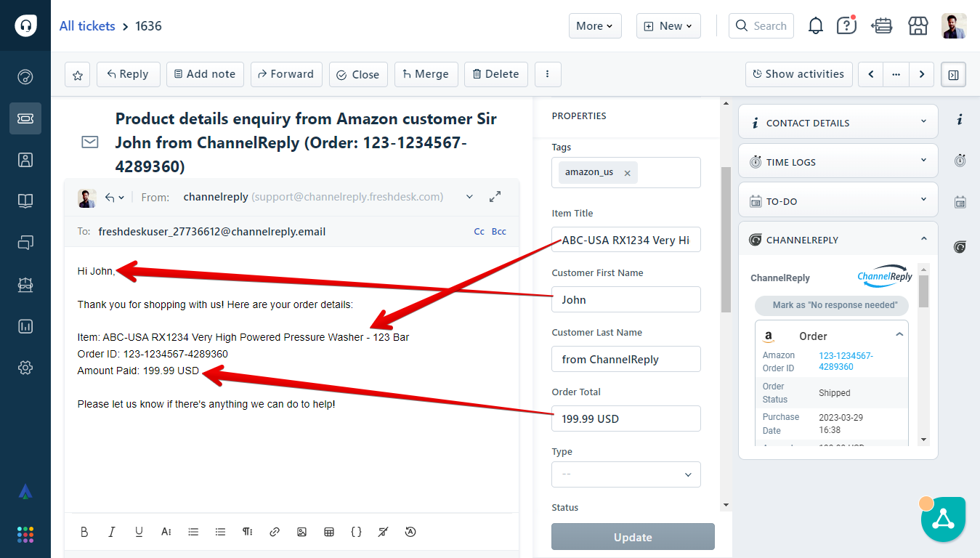Image resolution: width=980 pixels, height=558 pixels.
Task: Remove the amazon_us tag
Action: (x=627, y=173)
